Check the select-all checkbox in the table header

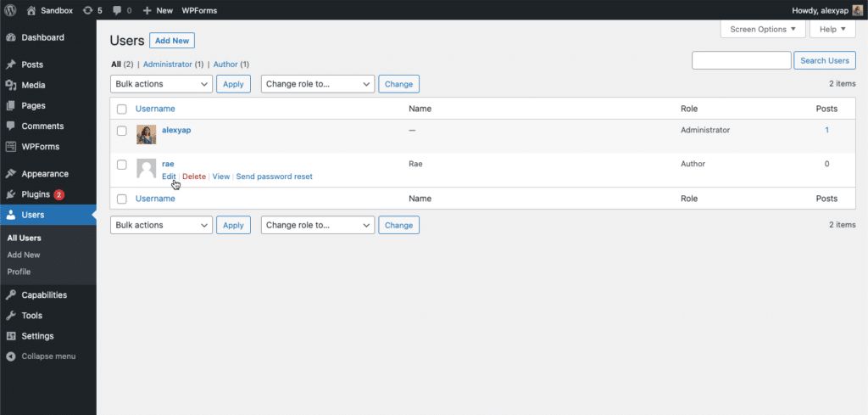122,109
